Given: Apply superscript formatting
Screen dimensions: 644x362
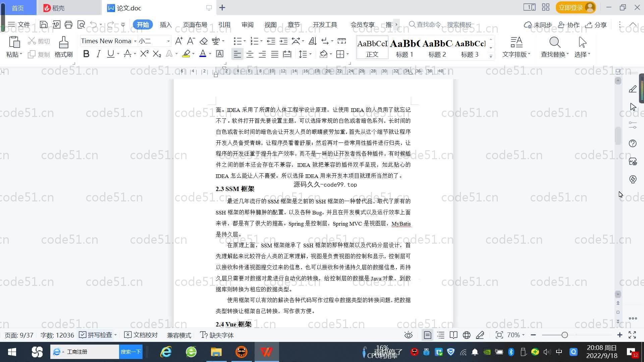Looking at the screenshot, I should pyautogui.click(x=144, y=54).
